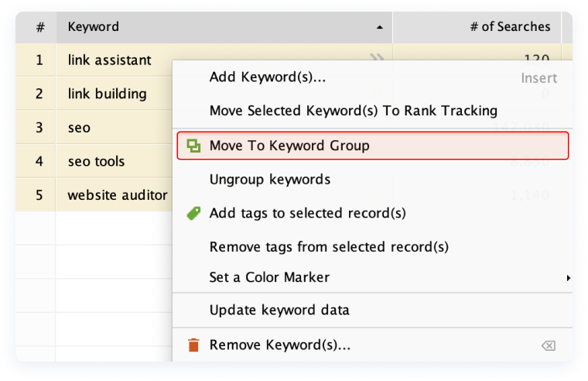Click the green tag icon
This screenshot has height=381, width=588.
[x=193, y=213]
